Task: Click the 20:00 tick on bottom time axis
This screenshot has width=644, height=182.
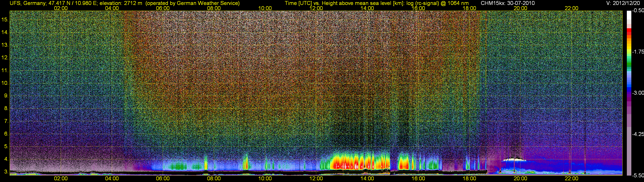Action: pyautogui.click(x=521, y=179)
